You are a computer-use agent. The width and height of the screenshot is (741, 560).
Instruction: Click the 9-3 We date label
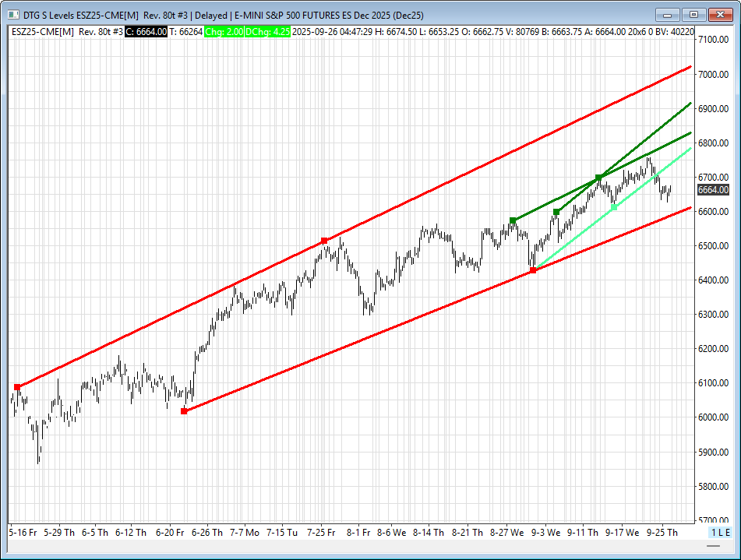coord(545,533)
